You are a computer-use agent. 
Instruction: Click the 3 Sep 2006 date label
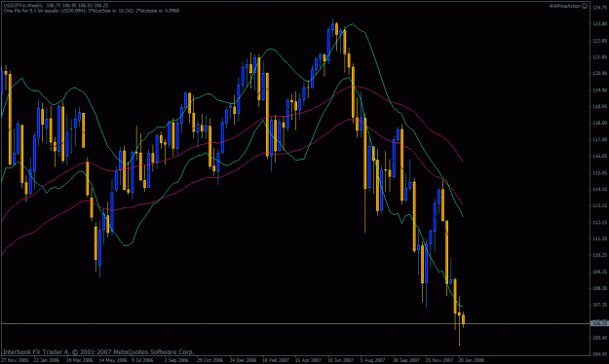[x=176, y=360]
